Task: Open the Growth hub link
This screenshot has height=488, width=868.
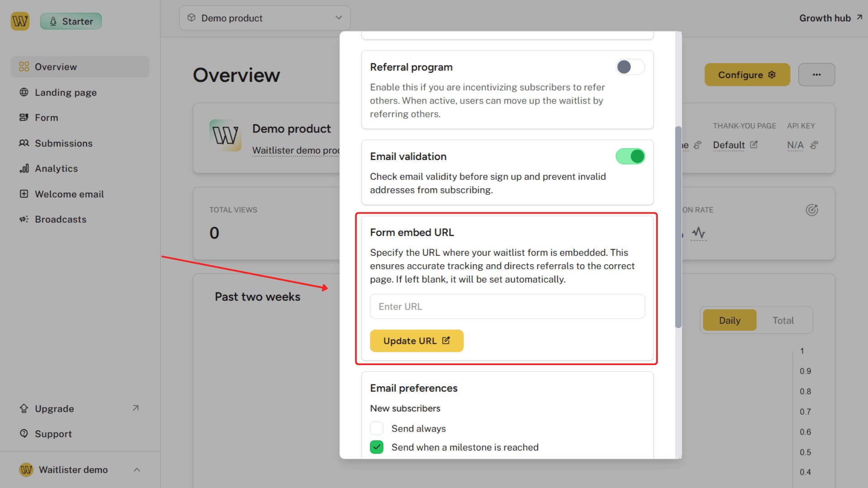Action: [x=831, y=18]
